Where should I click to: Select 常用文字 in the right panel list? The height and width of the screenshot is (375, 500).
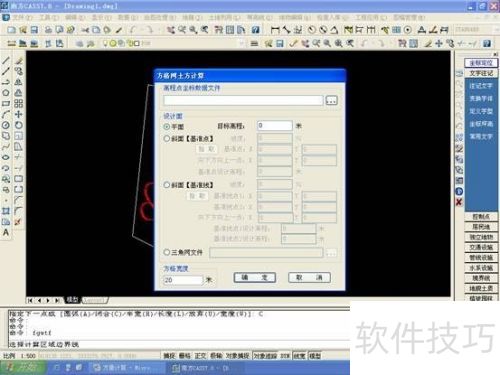[x=481, y=137]
